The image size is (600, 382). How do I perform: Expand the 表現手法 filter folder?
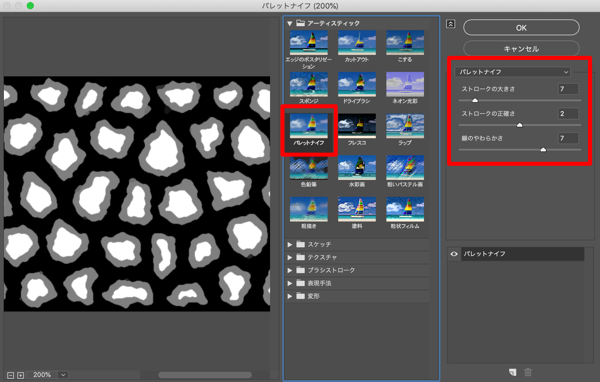point(290,283)
